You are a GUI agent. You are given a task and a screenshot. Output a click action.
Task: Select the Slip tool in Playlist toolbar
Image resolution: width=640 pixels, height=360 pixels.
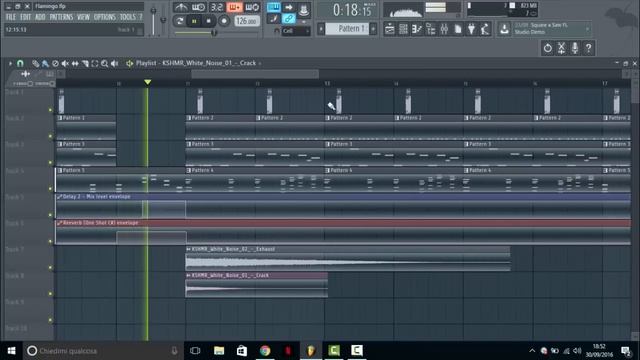coord(75,63)
